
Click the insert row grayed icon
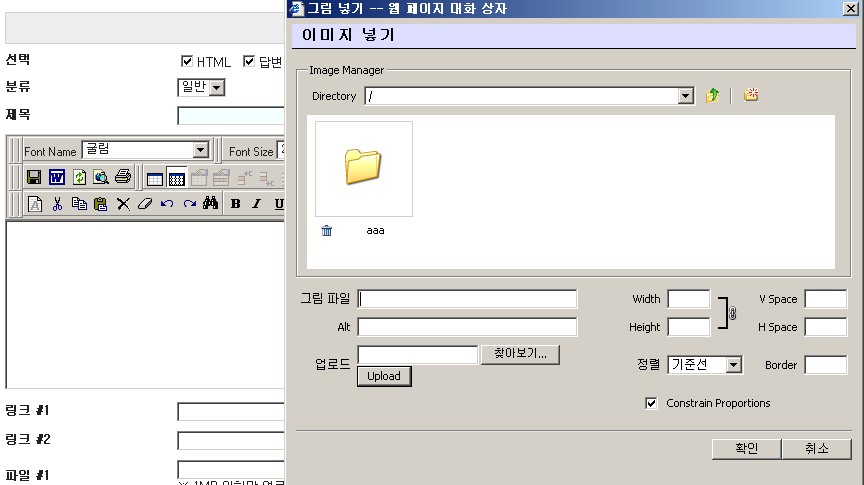pyautogui.click(x=244, y=177)
